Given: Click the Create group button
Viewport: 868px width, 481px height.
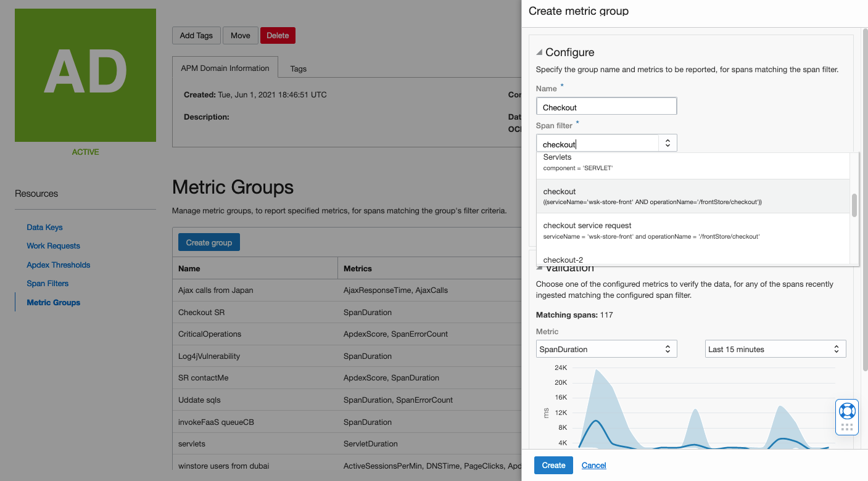Looking at the screenshot, I should [x=209, y=242].
